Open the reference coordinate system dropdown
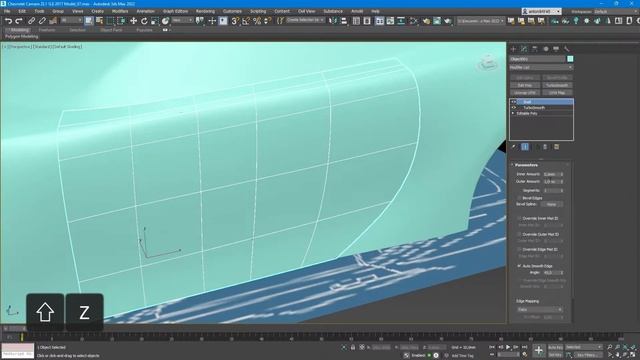The width and height of the screenshot is (640, 360). click(182, 20)
